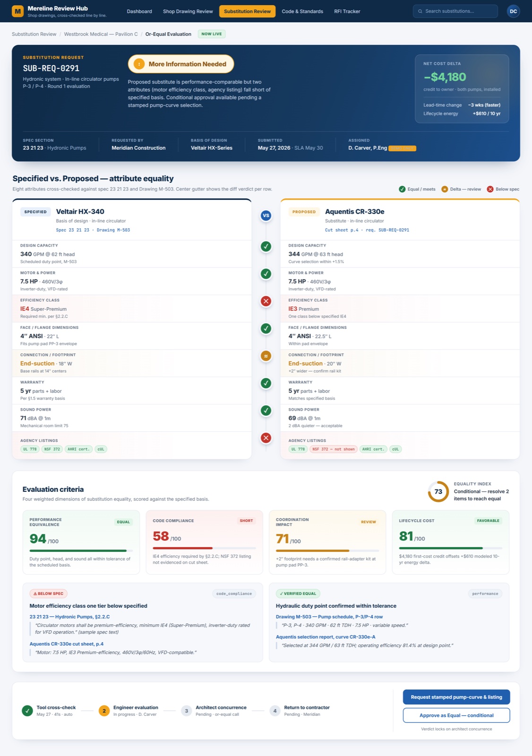Click the VS comparison badge

point(266,215)
